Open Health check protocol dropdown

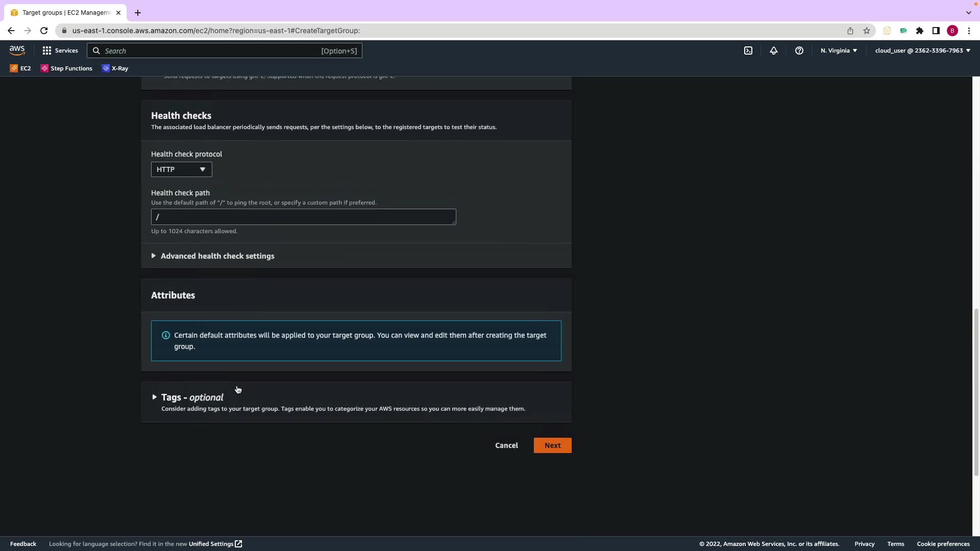click(x=181, y=169)
